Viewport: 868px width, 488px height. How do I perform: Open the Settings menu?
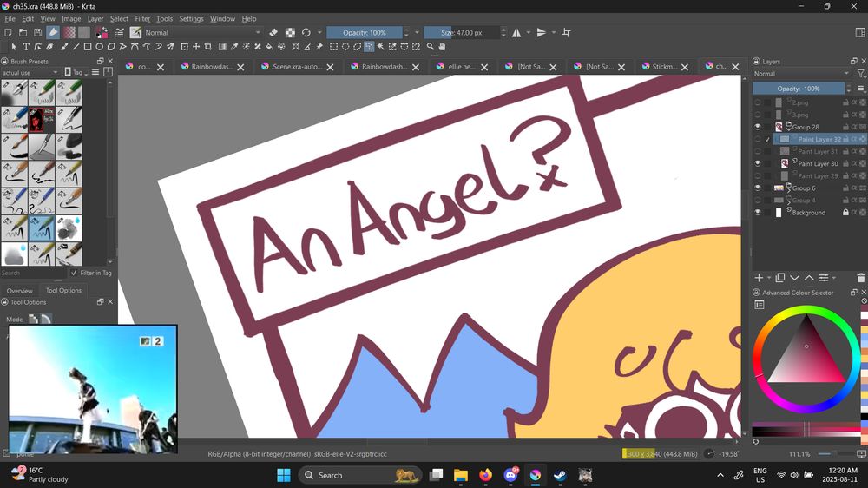(192, 19)
